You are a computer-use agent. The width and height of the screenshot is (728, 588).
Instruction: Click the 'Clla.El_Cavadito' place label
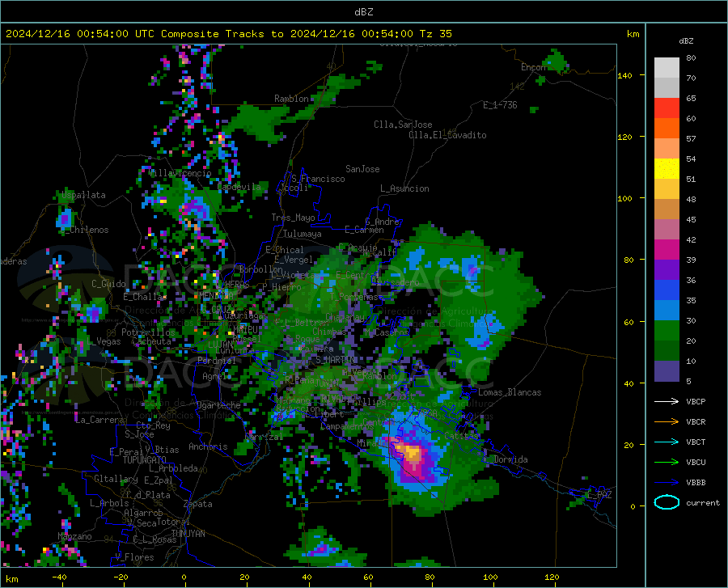[447, 135]
